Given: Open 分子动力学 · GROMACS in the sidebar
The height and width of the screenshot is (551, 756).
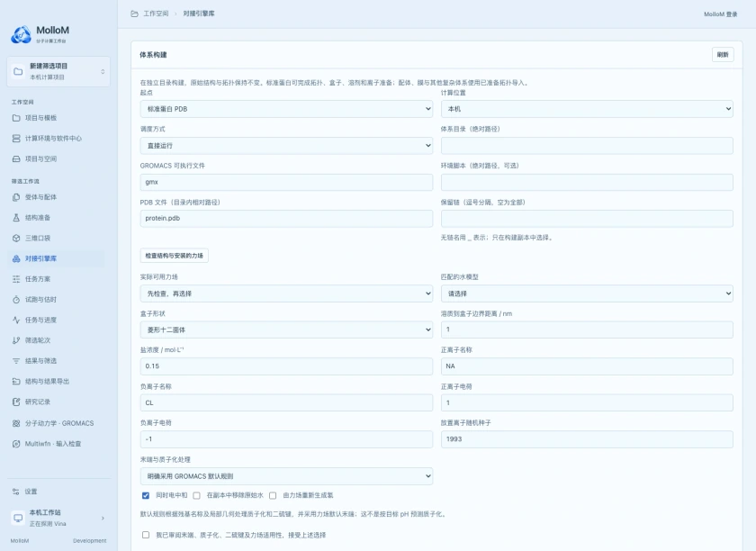Looking at the screenshot, I should 58,423.
